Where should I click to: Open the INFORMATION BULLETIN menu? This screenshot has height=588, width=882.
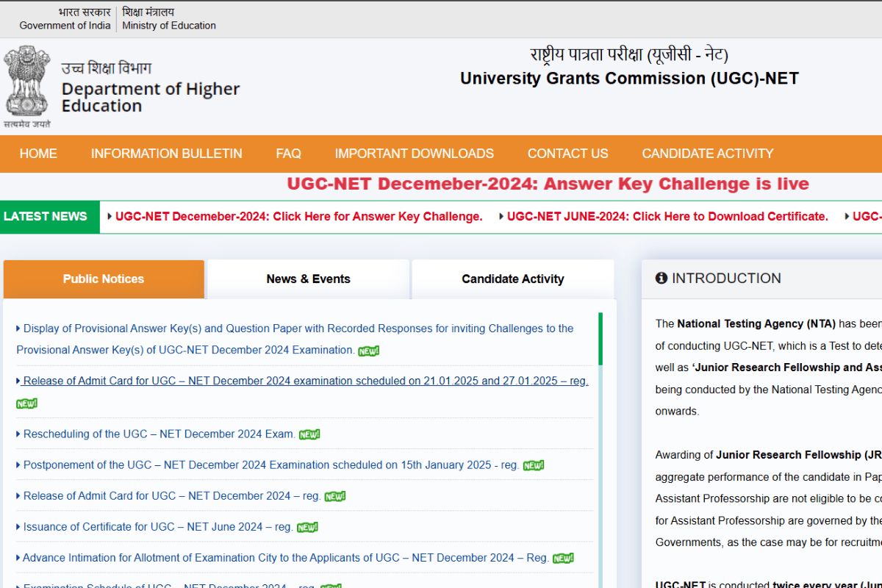pos(166,154)
